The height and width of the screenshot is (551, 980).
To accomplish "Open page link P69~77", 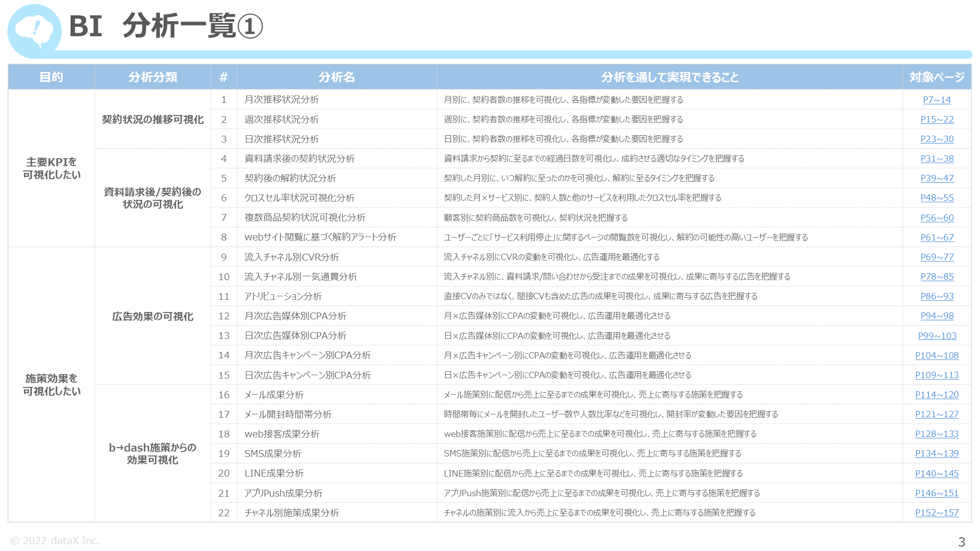I will [937, 257].
